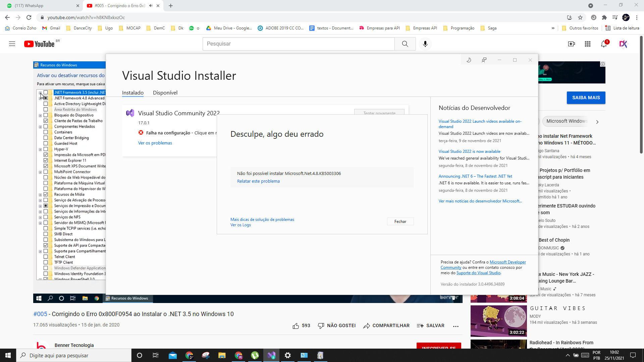Click COMPARTILHAR share button
Screen dimensions: 644x362
pos(386,326)
